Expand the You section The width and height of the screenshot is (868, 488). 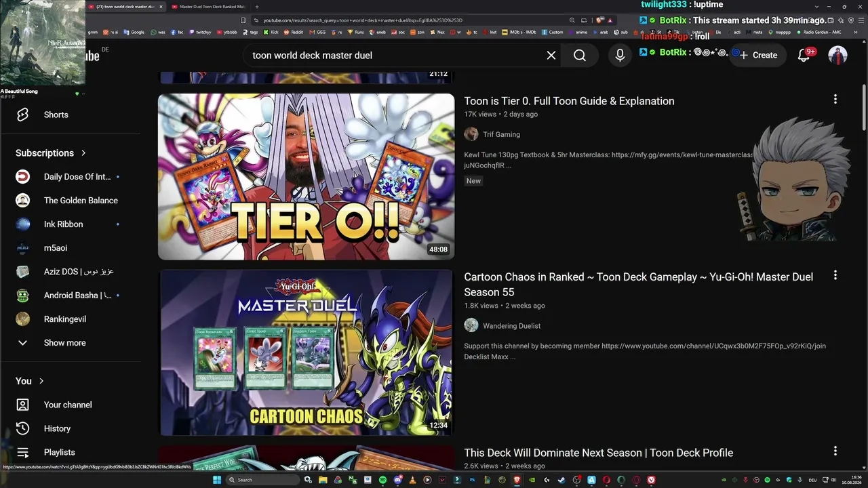click(30, 381)
